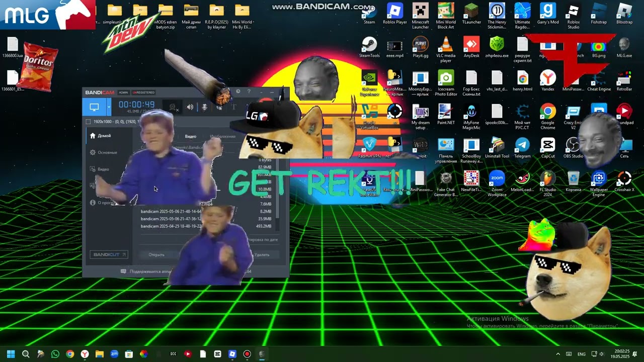
Task: Open taskbar search magnifier
Action: pyautogui.click(x=26, y=354)
